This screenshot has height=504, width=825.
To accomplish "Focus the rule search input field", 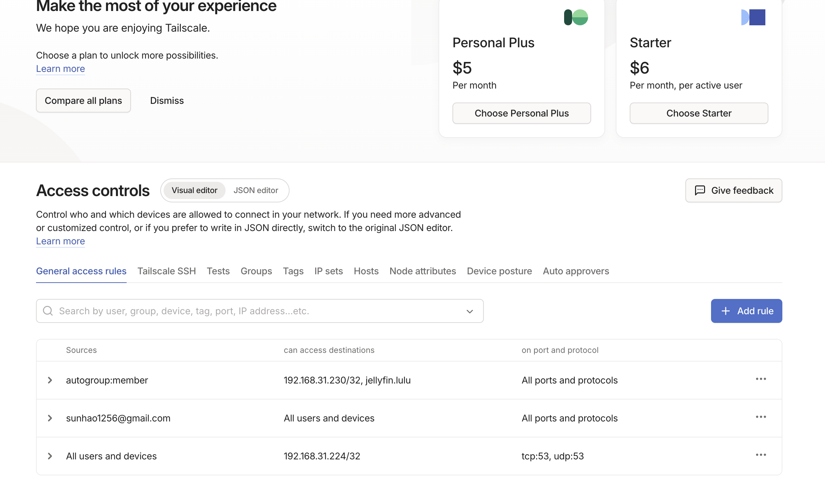I will click(260, 311).
